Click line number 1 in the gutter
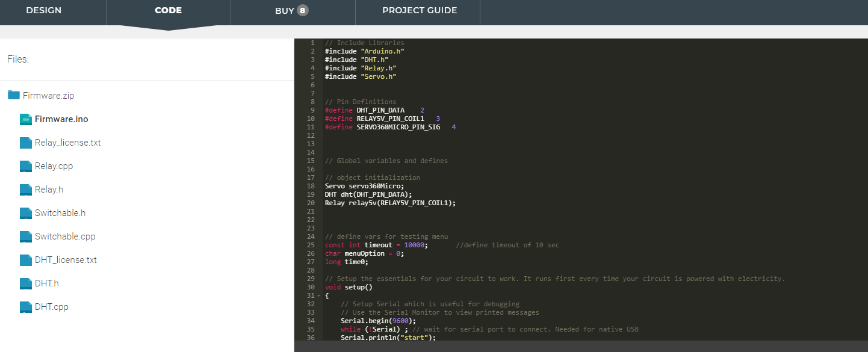The height and width of the screenshot is (352, 868). pos(312,43)
